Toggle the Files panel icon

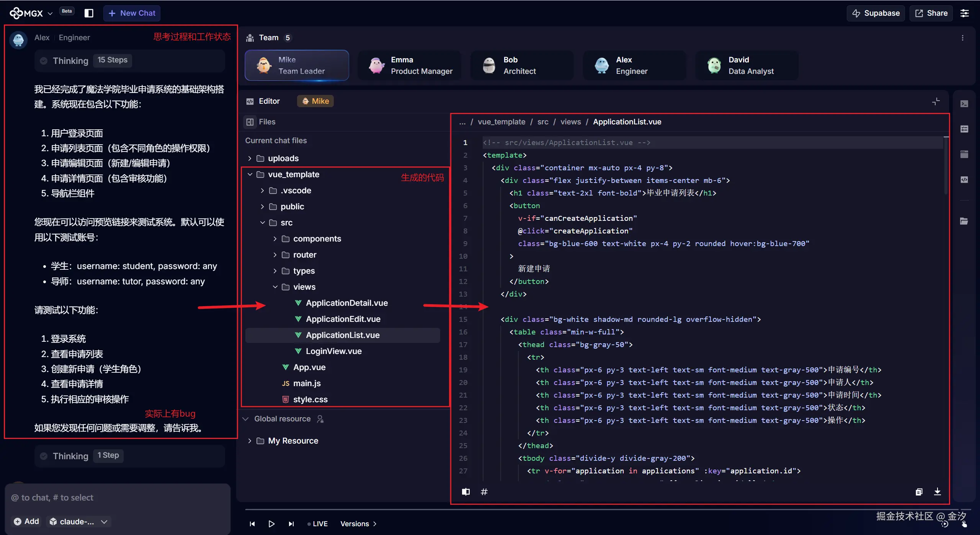click(250, 122)
